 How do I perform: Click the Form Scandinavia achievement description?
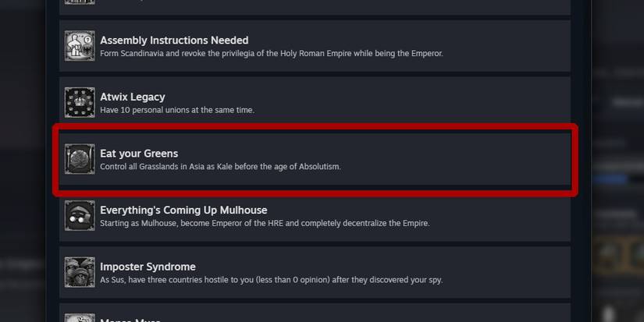coord(271,54)
